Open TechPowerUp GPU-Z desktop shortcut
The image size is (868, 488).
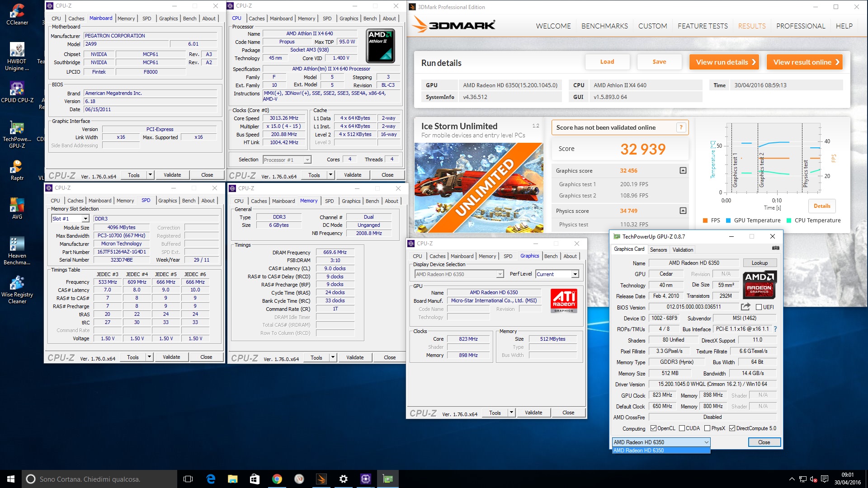point(17,135)
